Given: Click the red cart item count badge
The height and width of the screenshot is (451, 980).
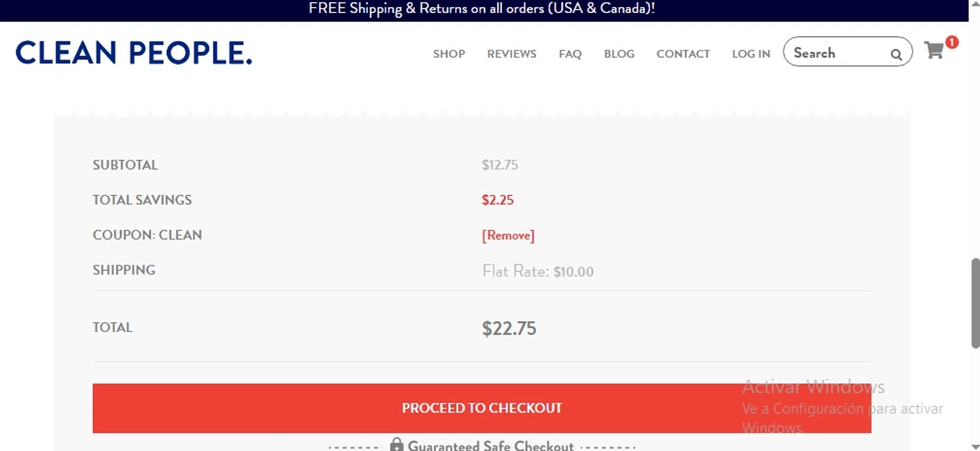Looking at the screenshot, I should [952, 42].
